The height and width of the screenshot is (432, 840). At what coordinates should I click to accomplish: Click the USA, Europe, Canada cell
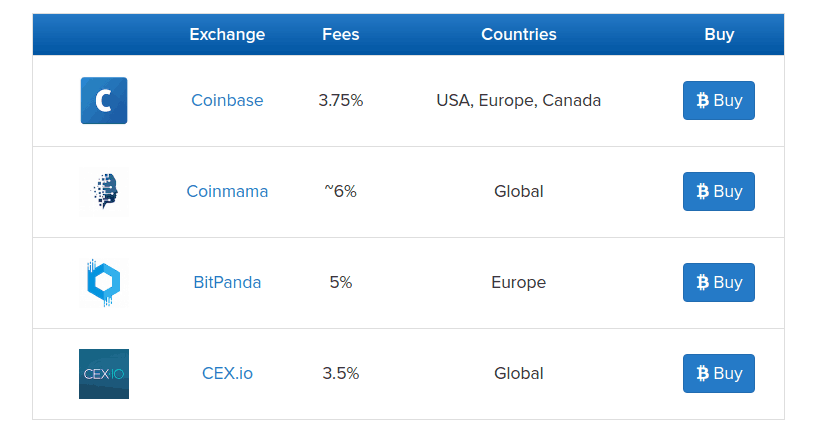(519, 100)
